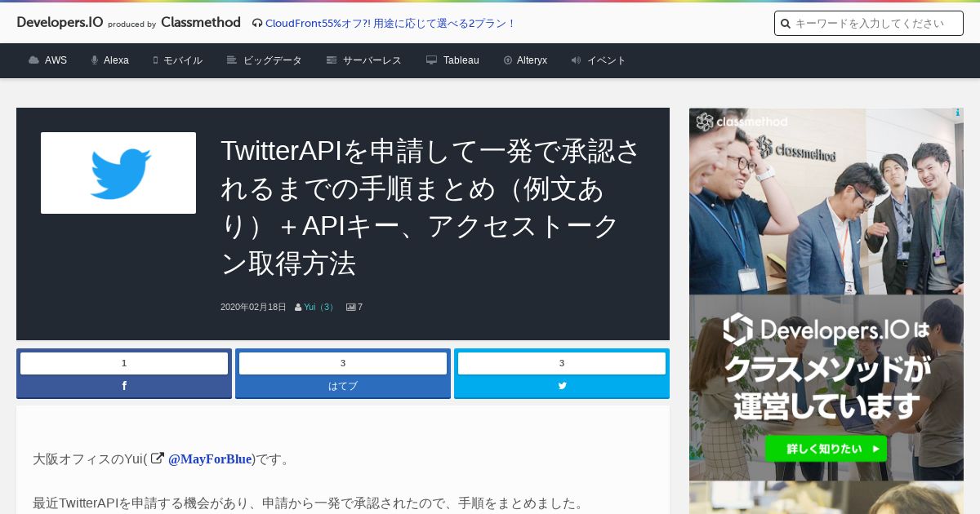Click the second sidebar banner below the ad
Screen dimensions: 980x514
(826, 498)
